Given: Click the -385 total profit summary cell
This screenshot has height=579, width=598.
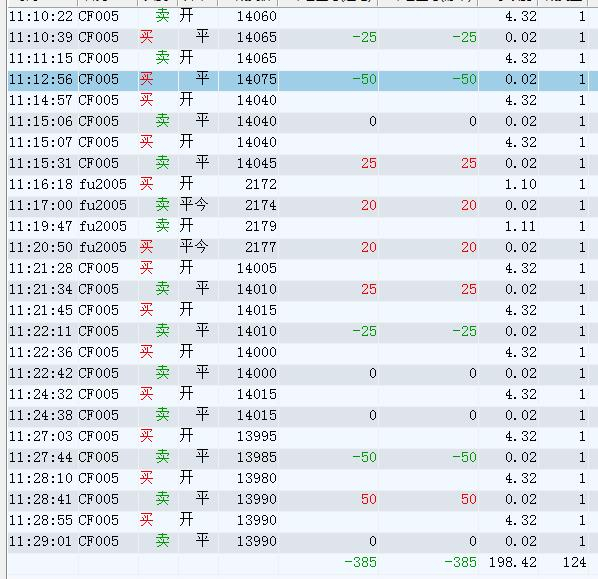Looking at the screenshot, I should 360,562.
